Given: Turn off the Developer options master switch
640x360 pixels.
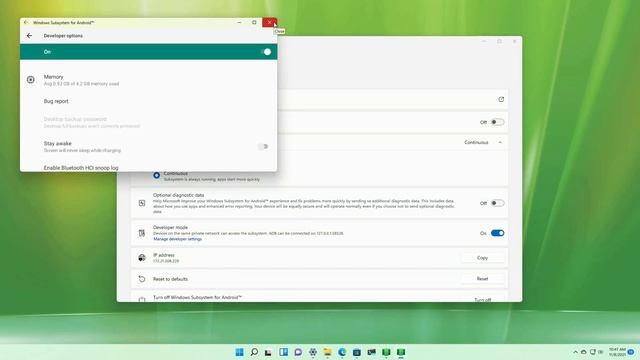Looking at the screenshot, I should pyautogui.click(x=266, y=52).
